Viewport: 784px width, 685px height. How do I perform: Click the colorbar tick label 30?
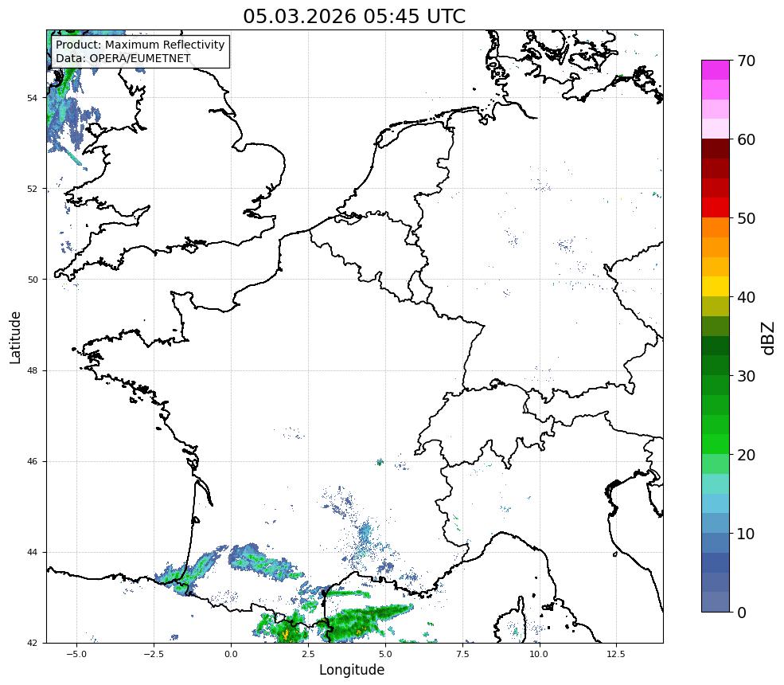coord(746,376)
